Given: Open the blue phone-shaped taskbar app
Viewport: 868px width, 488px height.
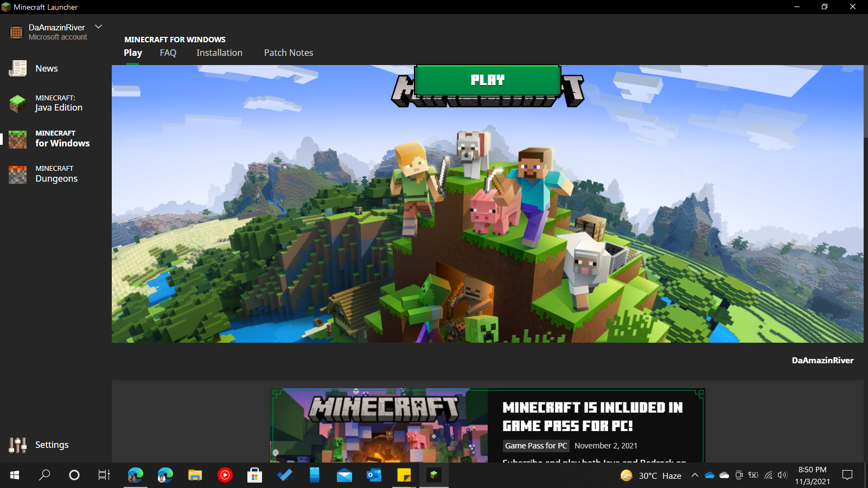Looking at the screenshot, I should coord(314,475).
